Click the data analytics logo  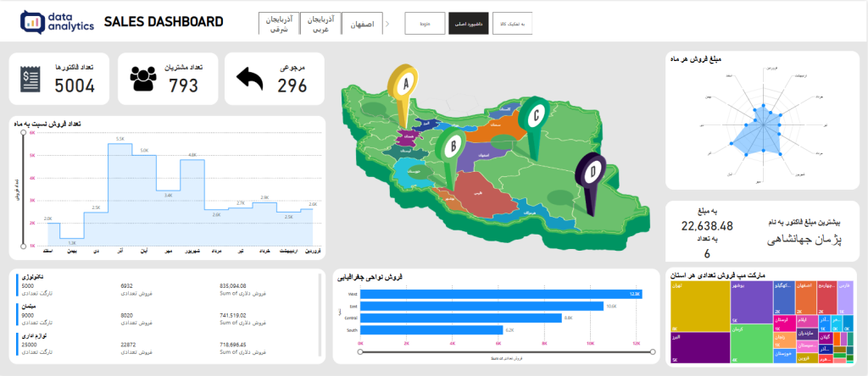pyautogui.click(x=53, y=23)
